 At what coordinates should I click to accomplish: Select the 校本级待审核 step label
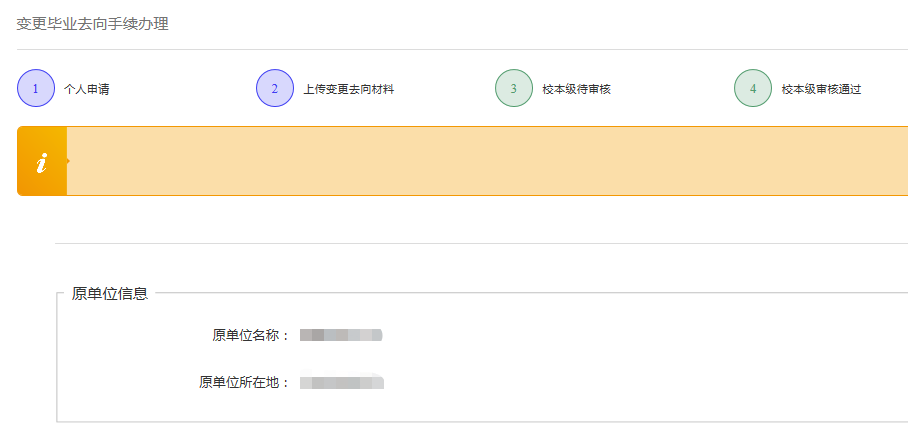[576, 89]
